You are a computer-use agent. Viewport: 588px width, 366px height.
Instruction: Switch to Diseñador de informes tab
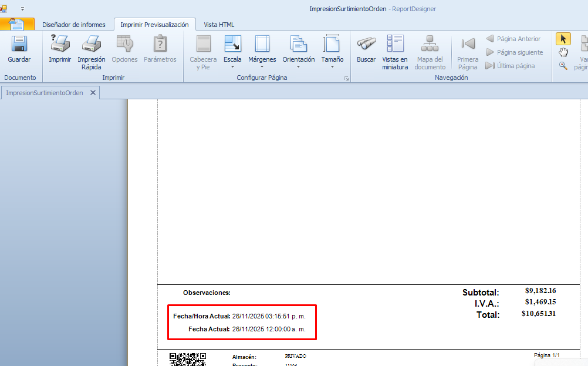pos(74,25)
